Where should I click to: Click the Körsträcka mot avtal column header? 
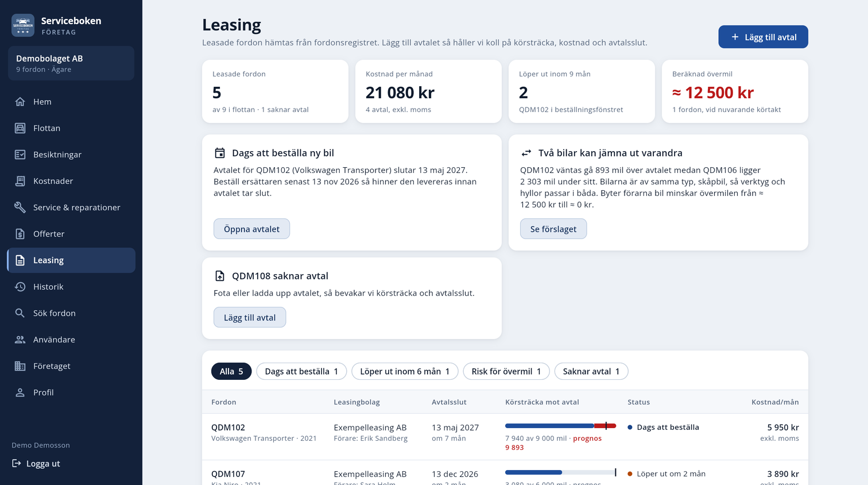542,402
